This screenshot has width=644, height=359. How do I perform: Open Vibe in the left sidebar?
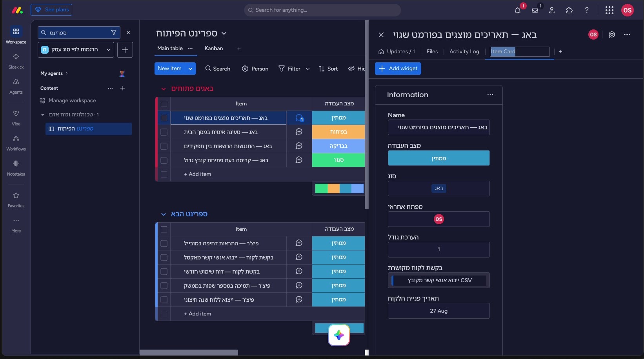16,118
